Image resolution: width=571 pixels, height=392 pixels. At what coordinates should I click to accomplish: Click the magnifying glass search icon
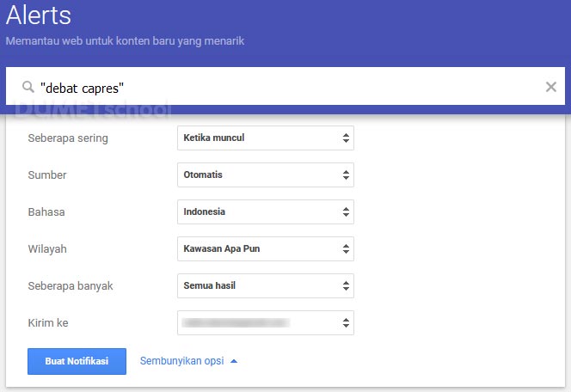coord(28,87)
